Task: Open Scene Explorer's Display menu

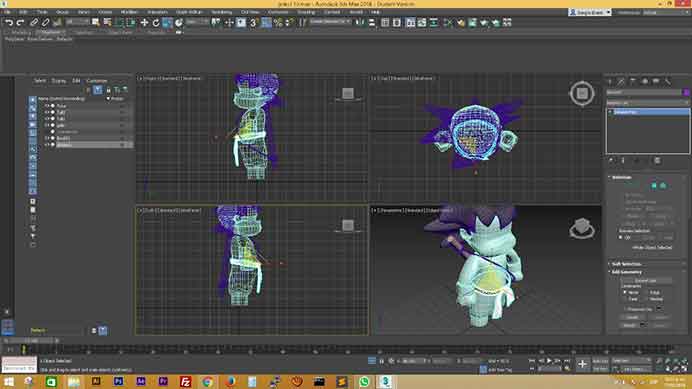Action: pos(58,81)
